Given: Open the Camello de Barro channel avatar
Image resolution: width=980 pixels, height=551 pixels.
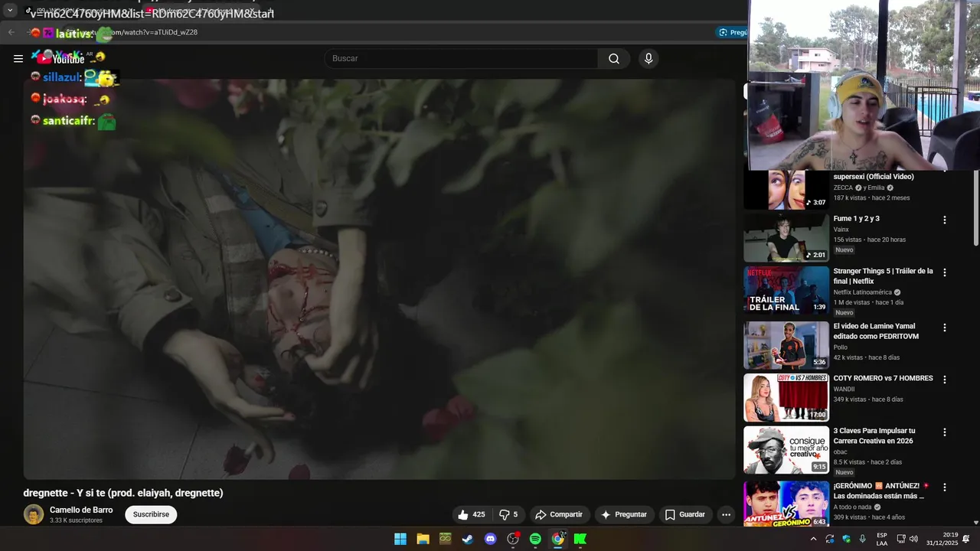Looking at the screenshot, I should (34, 514).
